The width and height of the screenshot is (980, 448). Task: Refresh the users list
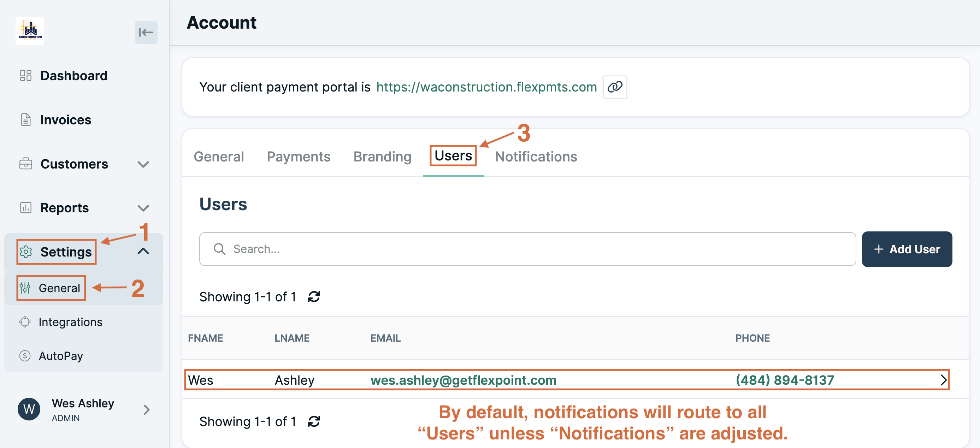coord(313,297)
